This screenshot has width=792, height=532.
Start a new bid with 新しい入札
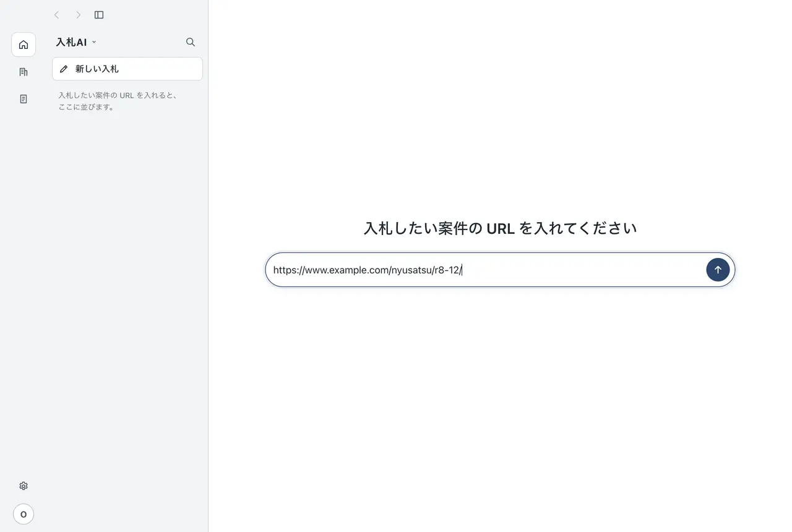(127, 69)
